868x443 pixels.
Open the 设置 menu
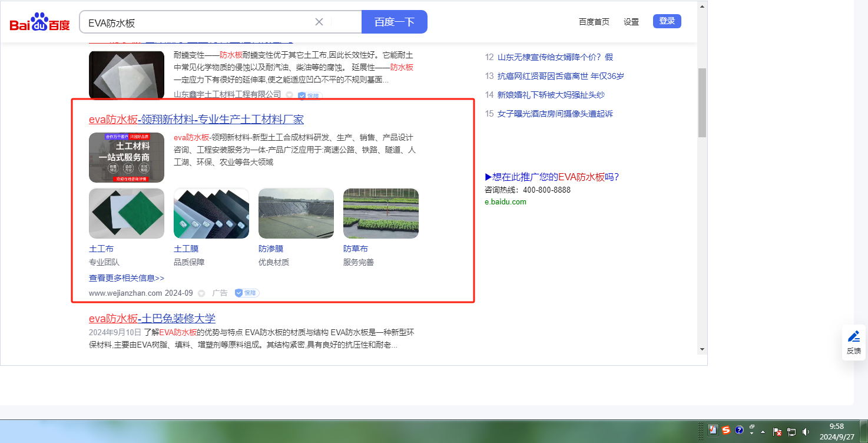(631, 22)
